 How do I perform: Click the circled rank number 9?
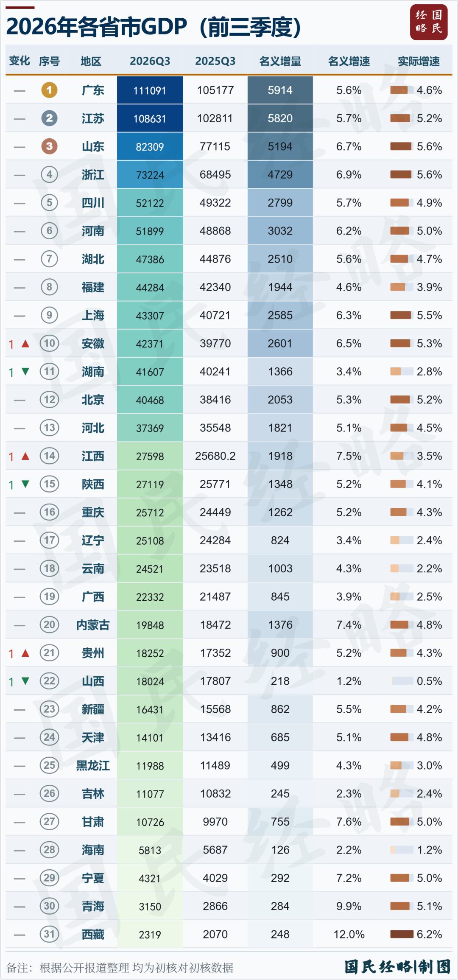[49, 315]
